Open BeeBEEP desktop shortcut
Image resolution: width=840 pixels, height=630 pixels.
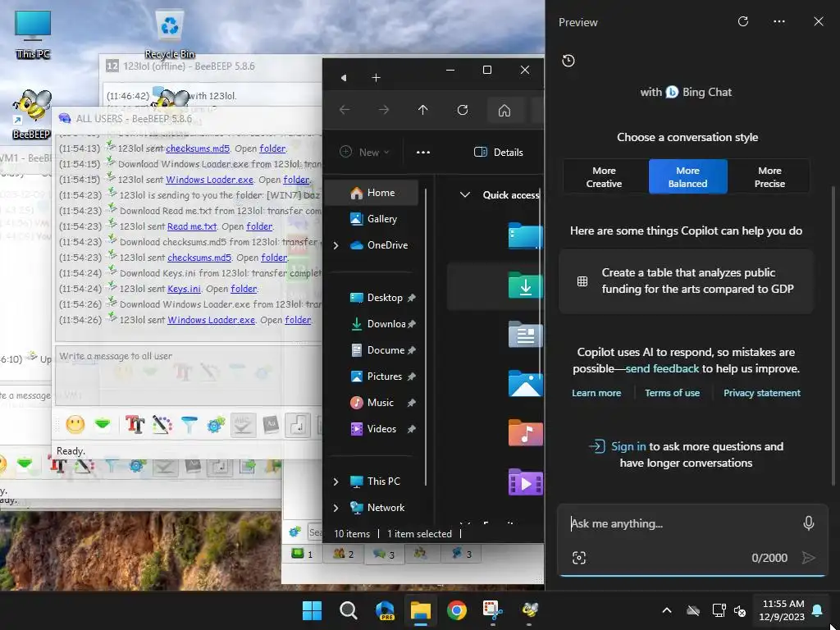click(32, 115)
